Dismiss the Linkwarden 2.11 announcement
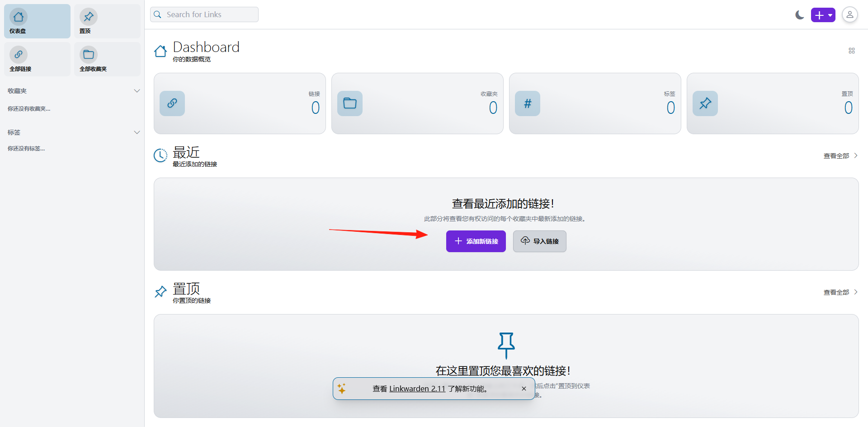The height and width of the screenshot is (427, 868). click(524, 389)
